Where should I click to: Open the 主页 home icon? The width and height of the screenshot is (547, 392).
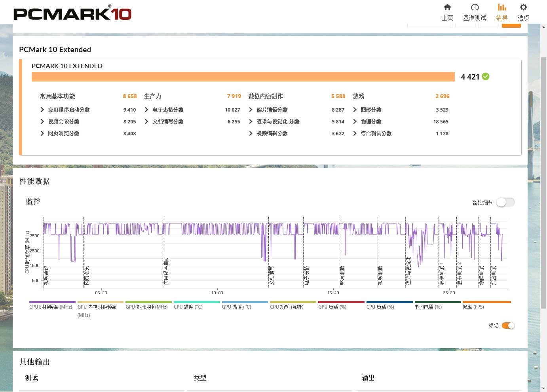point(447,7)
